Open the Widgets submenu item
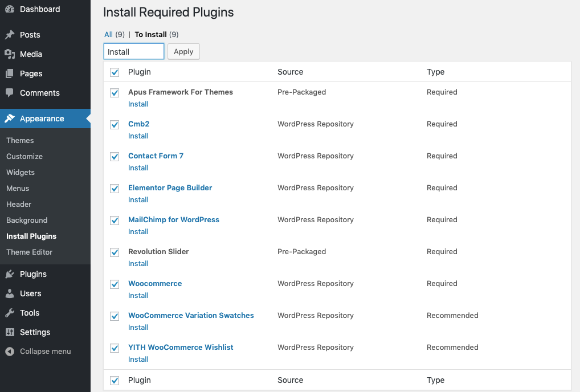 click(21, 172)
